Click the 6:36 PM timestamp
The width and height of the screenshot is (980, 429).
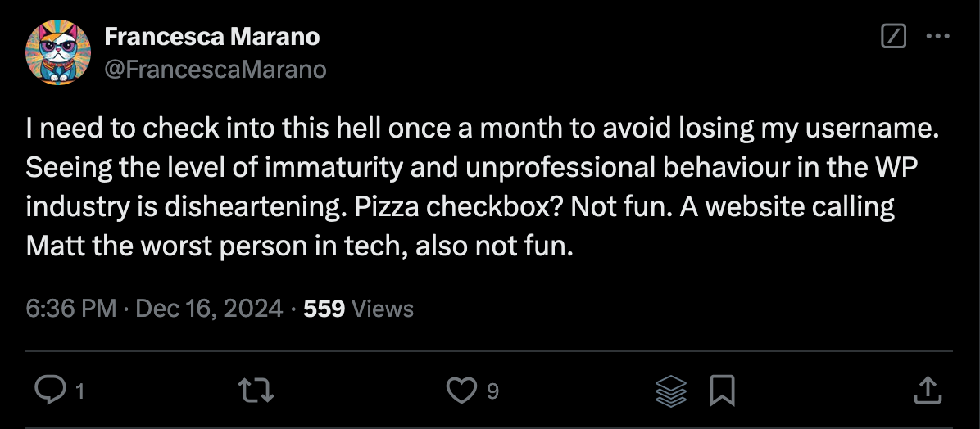pyautogui.click(x=71, y=309)
